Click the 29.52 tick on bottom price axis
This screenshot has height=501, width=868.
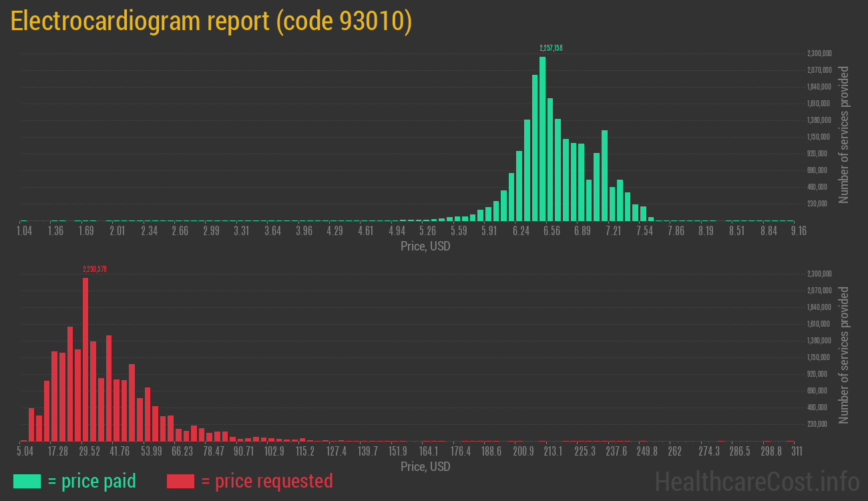click(89, 452)
